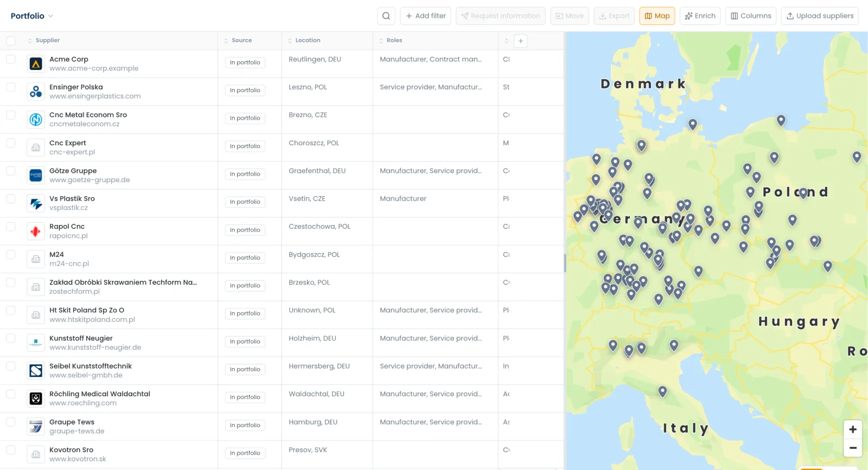The height and width of the screenshot is (470, 868).
Task: Click Ensinger Polska logo icon
Action: [x=36, y=92]
